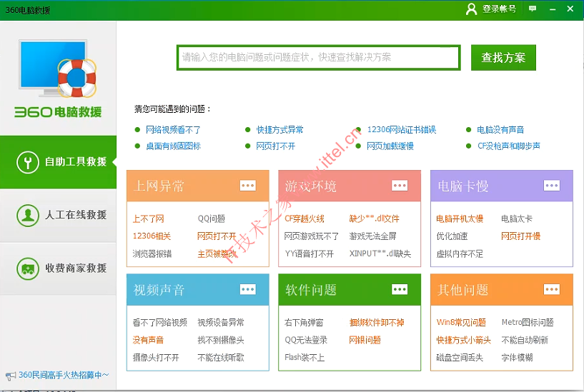Click the 上网异常 card header
Screen dimensions: 584x392
(x=198, y=186)
